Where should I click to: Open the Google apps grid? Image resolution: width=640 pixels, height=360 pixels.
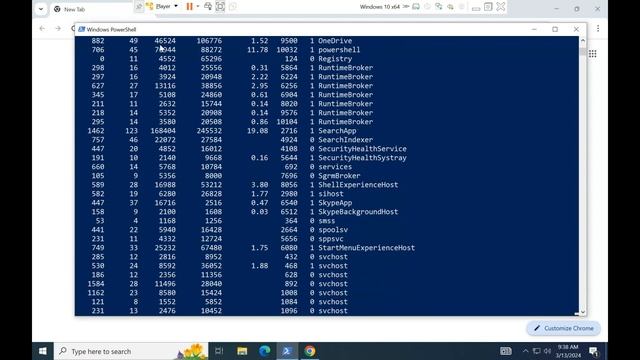[x=592, y=54]
